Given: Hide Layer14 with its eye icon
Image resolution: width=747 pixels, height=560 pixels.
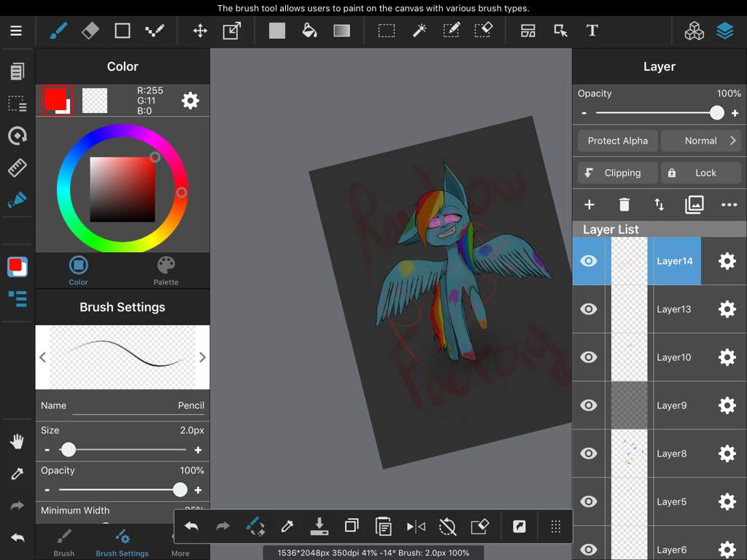Looking at the screenshot, I should coord(589,261).
